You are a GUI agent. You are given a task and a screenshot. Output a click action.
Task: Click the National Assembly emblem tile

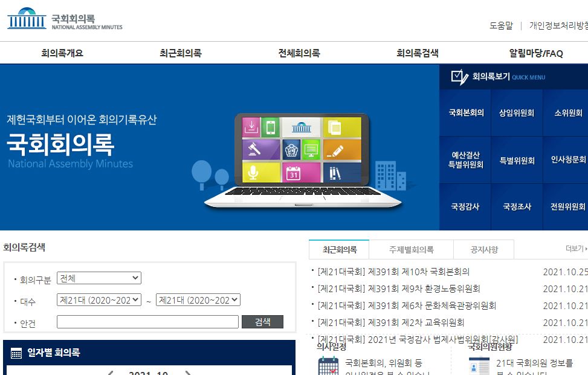tap(291, 150)
